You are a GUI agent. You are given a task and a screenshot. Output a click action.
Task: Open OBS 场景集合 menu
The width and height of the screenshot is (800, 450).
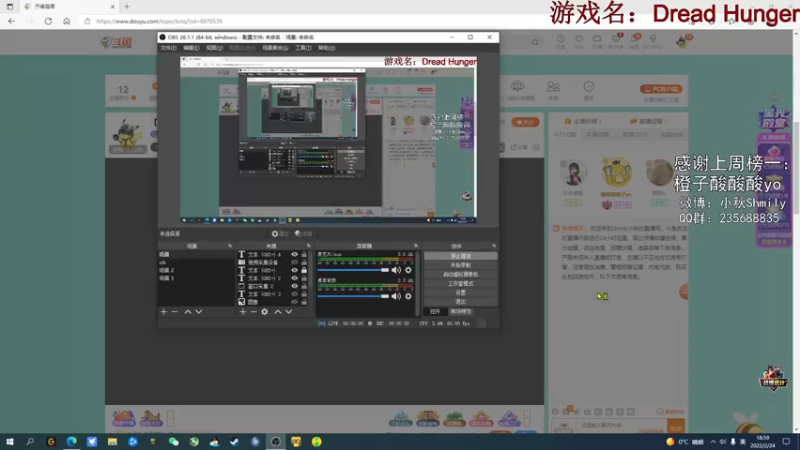275,48
